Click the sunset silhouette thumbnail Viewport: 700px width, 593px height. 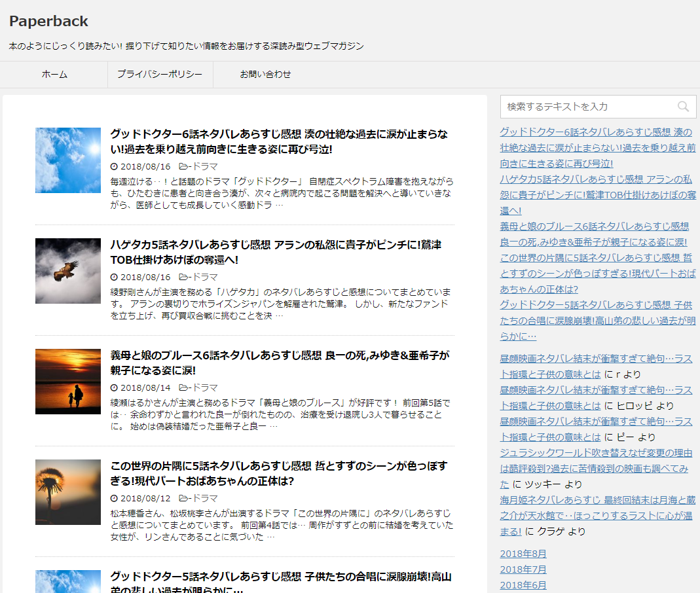[x=68, y=382]
